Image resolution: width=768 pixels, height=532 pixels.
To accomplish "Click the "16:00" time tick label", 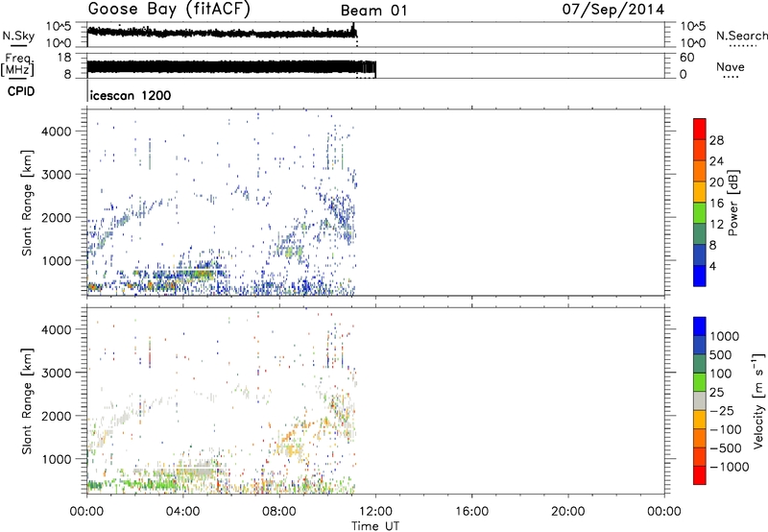I will tap(471, 512).
